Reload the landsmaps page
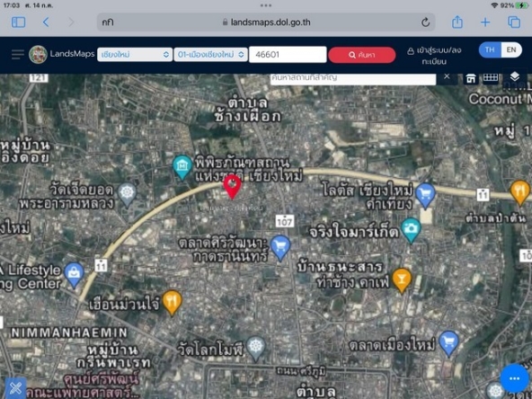 point(425,22)
